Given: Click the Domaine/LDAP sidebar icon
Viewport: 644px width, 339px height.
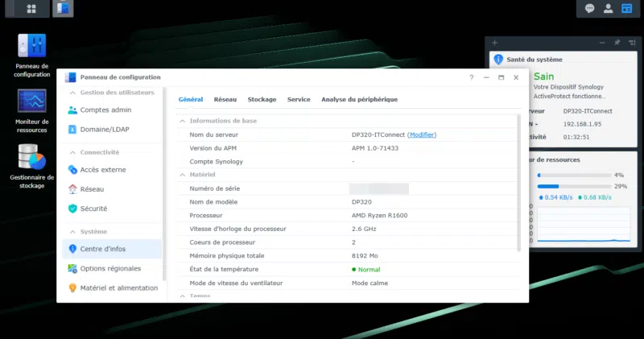Looking at the screenshot, I should pos(72,130).
